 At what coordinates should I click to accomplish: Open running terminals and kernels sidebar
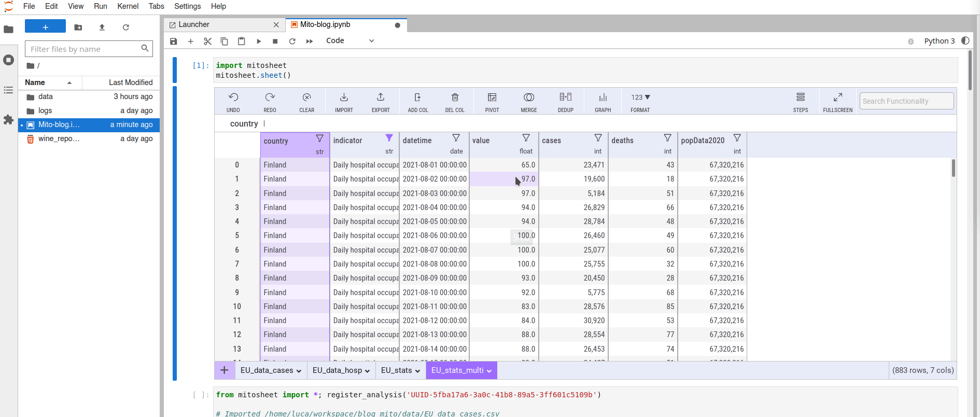pos(9,60)
